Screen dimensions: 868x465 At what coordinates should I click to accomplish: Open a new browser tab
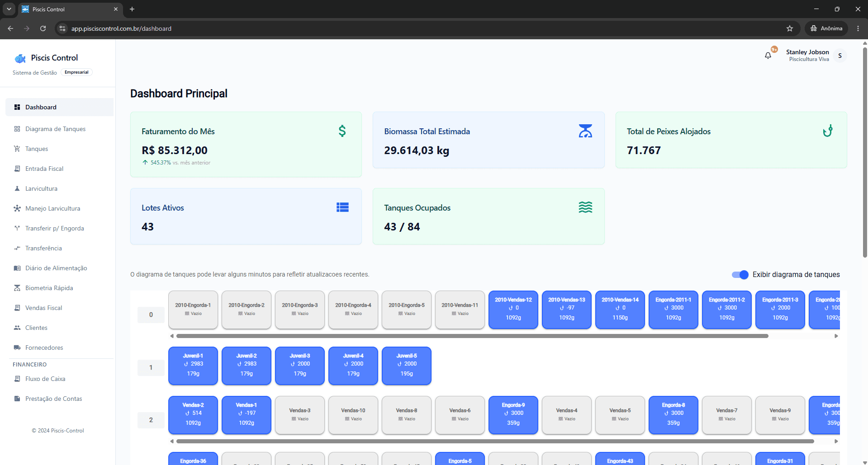pos(132,9)
